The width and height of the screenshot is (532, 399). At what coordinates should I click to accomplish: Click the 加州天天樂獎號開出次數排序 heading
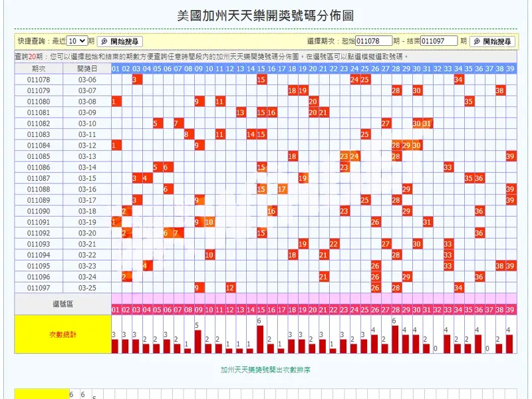point(265,370)
